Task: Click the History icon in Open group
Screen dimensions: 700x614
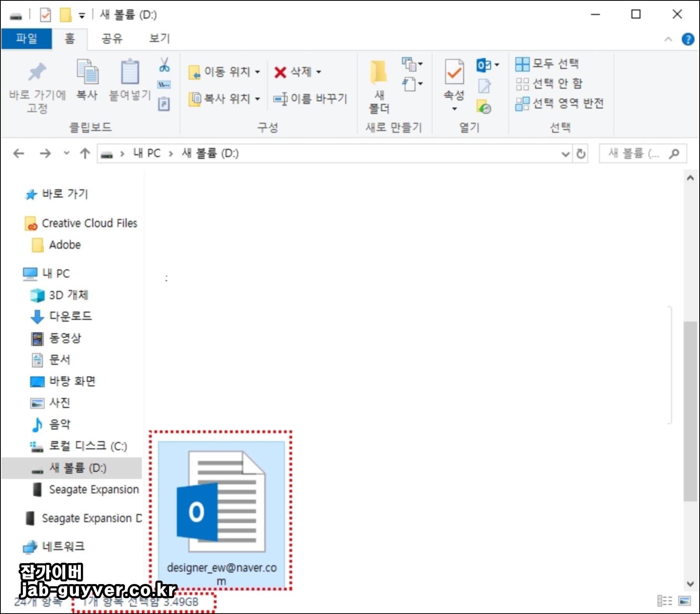Action: click(x=484, y=107)
